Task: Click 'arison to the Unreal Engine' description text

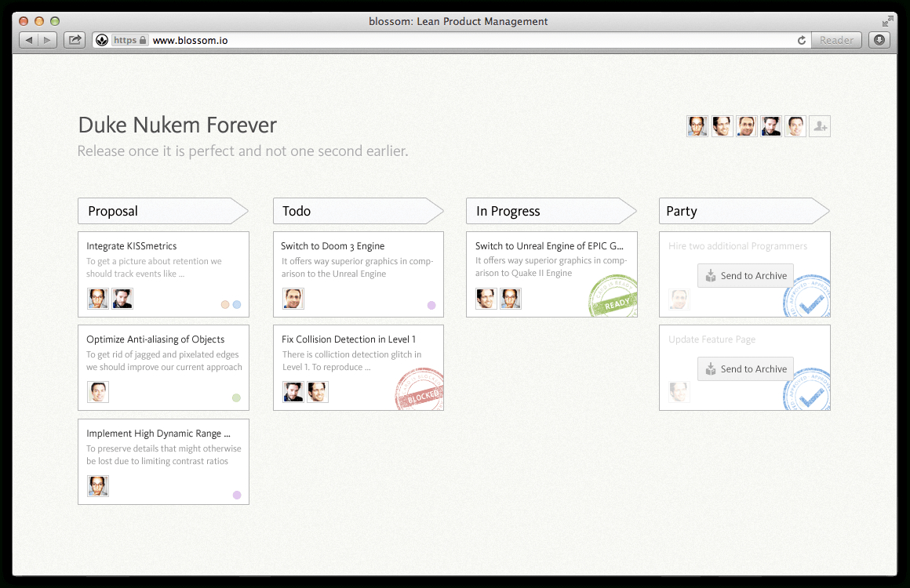Action: pos(333,274)
